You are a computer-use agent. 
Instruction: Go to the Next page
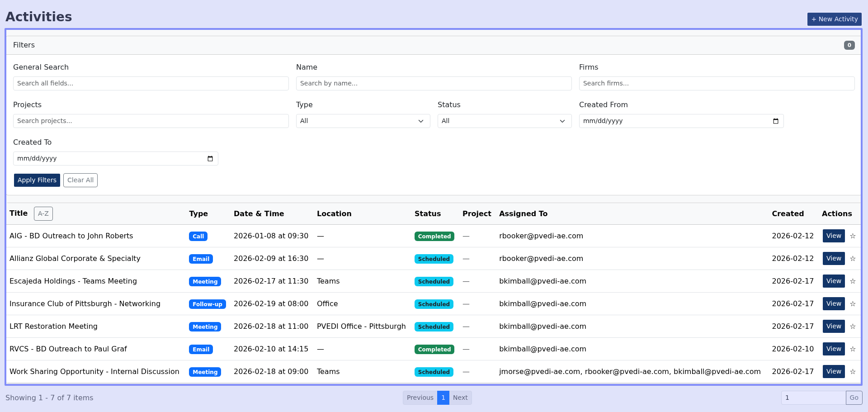460,398
